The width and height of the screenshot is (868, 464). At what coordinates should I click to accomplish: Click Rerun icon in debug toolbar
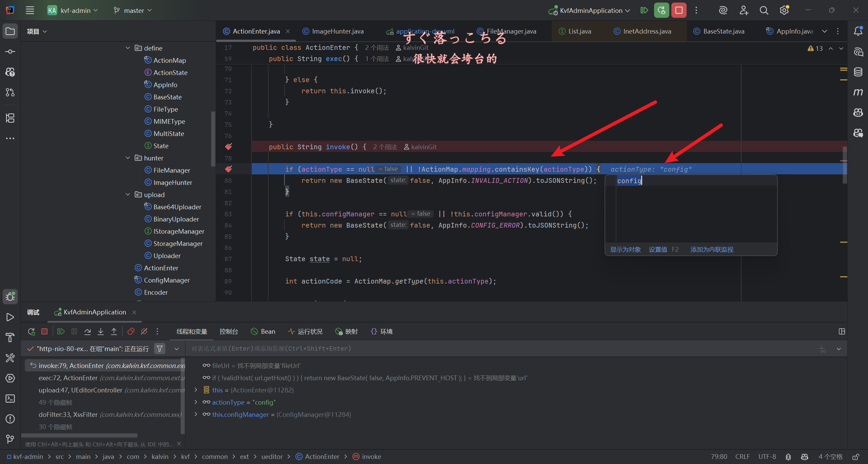click(x=31, y=331)
